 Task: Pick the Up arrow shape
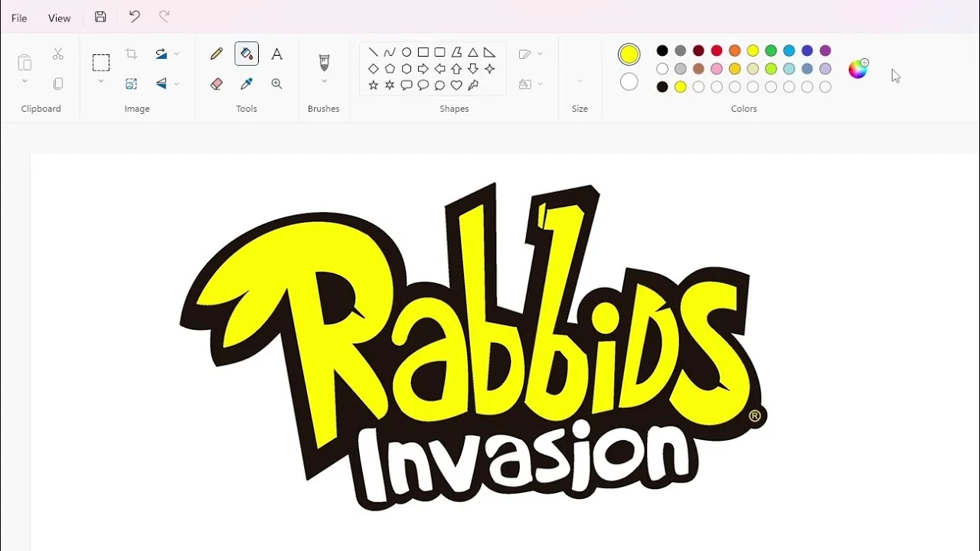[x=456, y=69]
